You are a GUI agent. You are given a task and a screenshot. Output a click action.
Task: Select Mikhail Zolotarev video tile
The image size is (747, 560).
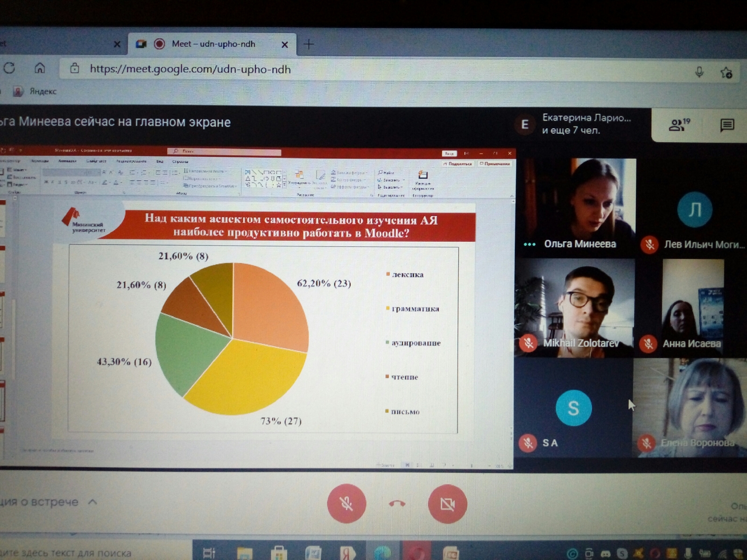pos(574,308)
